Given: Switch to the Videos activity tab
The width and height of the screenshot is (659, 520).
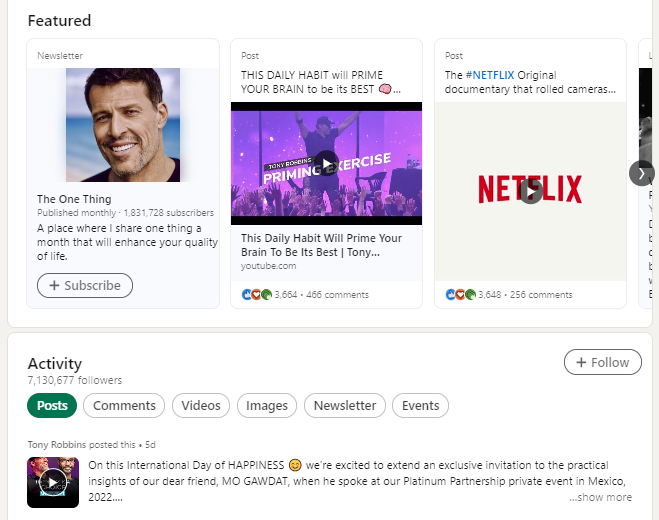Looking at the screenshot, I should [201, 406].
